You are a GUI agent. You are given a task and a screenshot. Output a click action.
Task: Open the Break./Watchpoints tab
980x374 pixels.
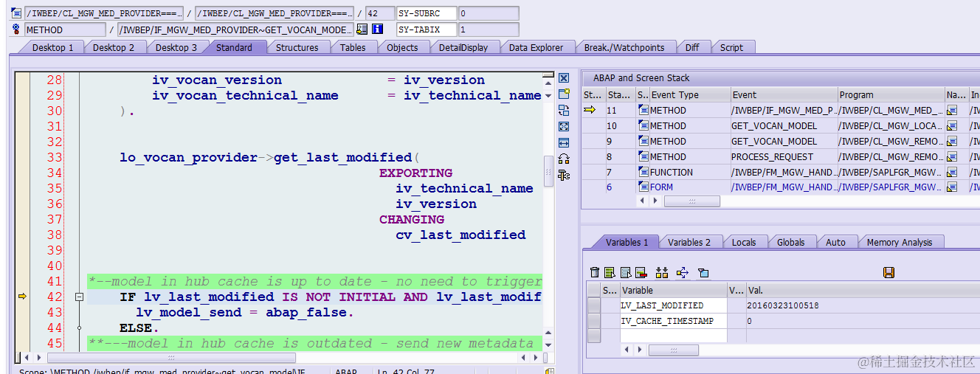point(624,47)
